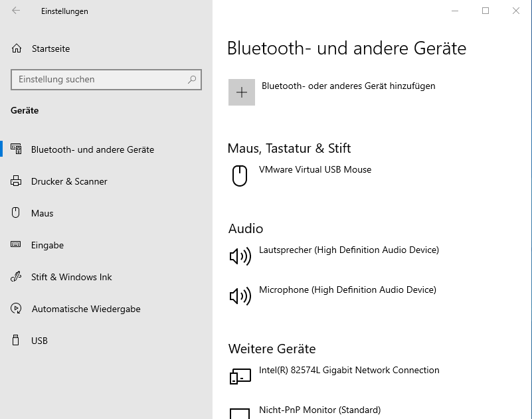532x419 pixels.
Task: Click the Intel Gigabit Network Connection icon
Action: (240, 377)
